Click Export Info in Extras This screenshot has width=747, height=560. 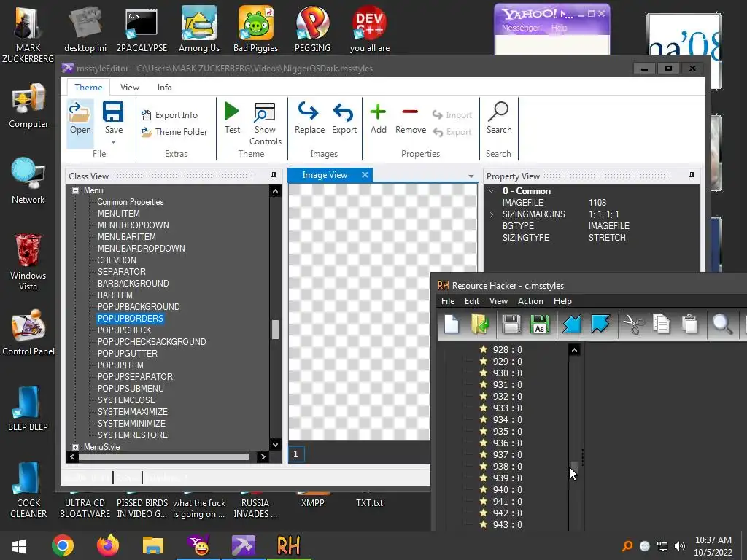pos(169,114)
